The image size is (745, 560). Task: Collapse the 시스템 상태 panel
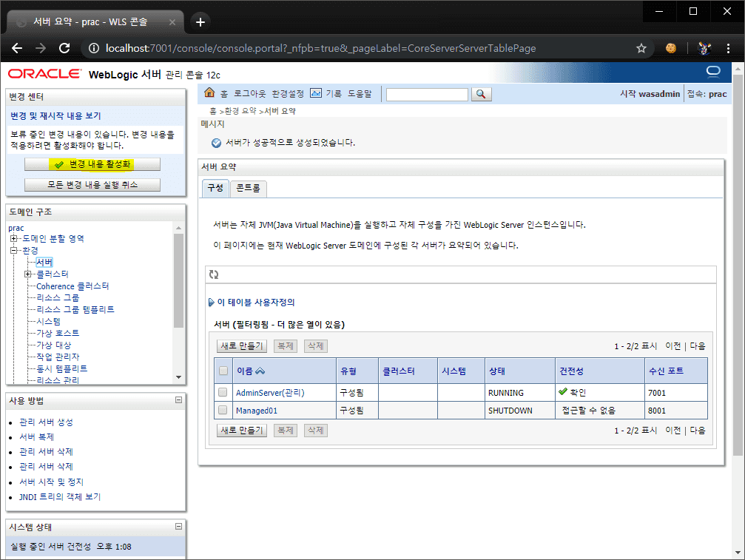(x=178, y=526)
